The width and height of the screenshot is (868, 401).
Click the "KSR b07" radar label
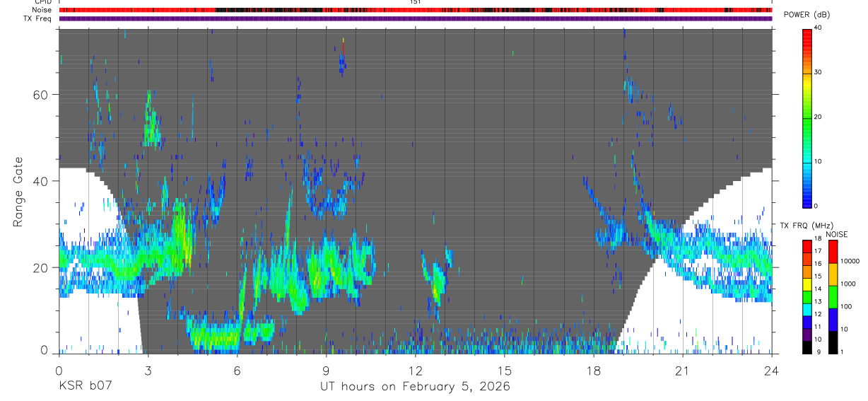click(x=86, y=386)
